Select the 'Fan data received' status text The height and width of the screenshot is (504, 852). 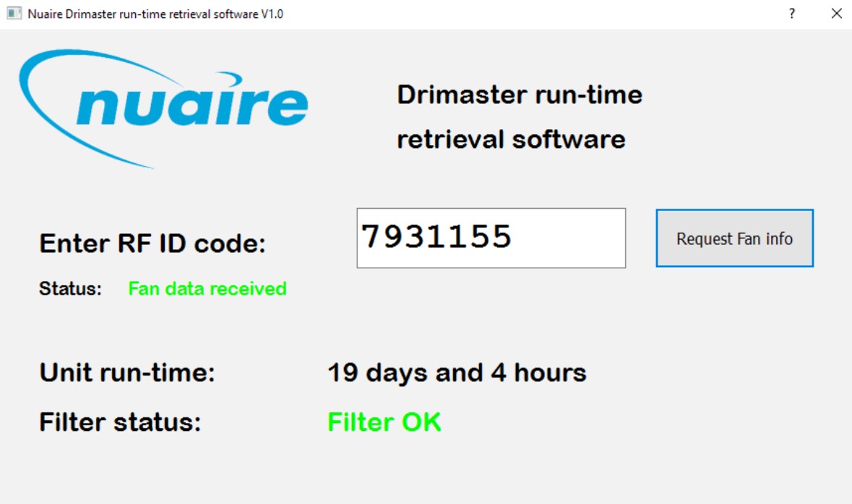[x=207, y=288]
